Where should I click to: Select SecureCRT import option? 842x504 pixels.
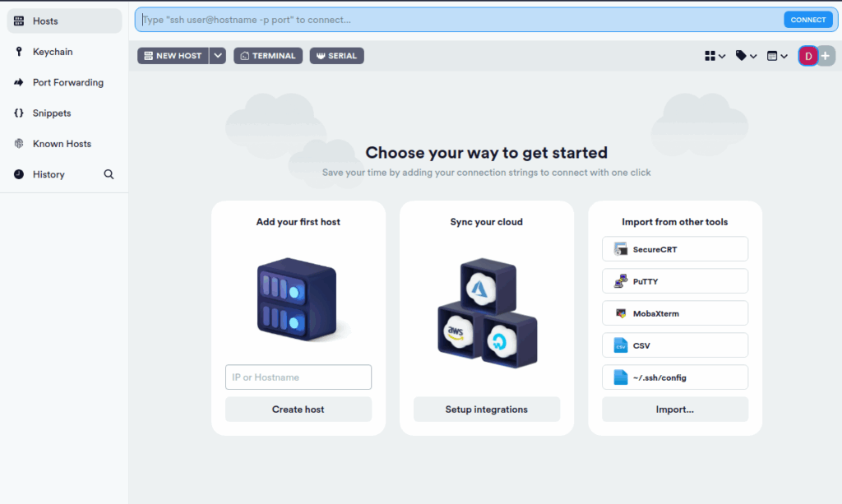(675, 249)
